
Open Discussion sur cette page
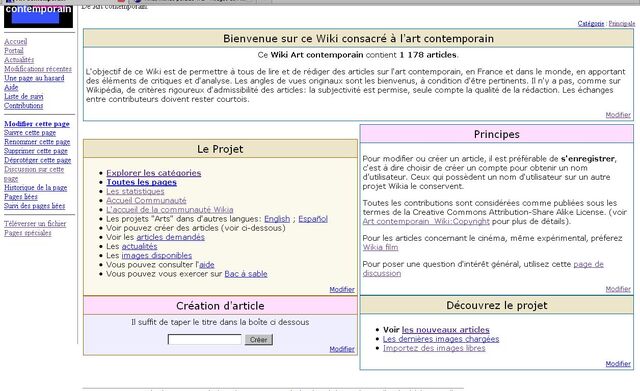[34, 174]
